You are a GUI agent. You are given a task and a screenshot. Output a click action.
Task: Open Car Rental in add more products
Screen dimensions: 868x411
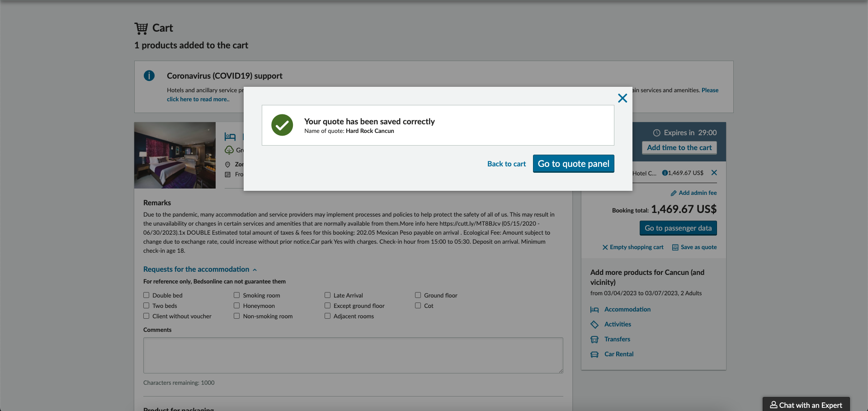pos(618,354)
